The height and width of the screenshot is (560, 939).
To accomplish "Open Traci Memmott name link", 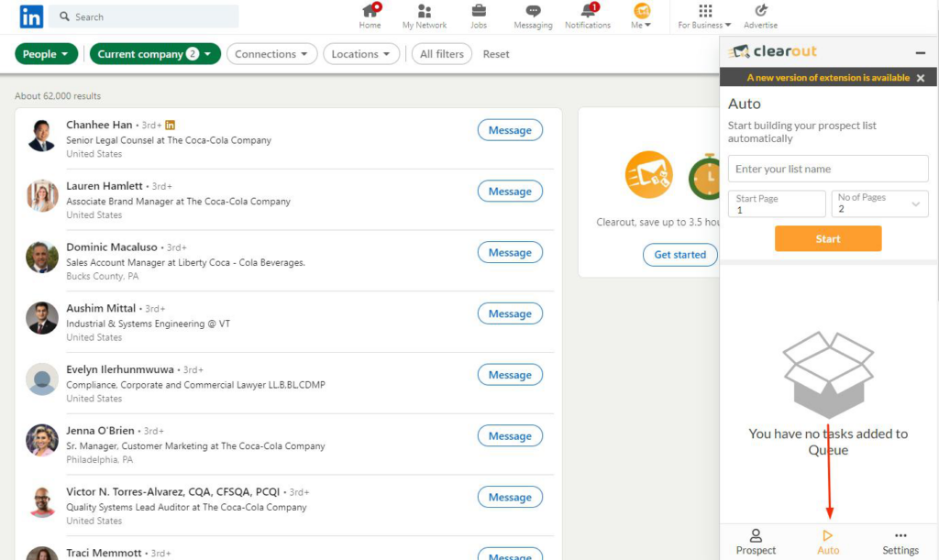I will click(104, 553).
